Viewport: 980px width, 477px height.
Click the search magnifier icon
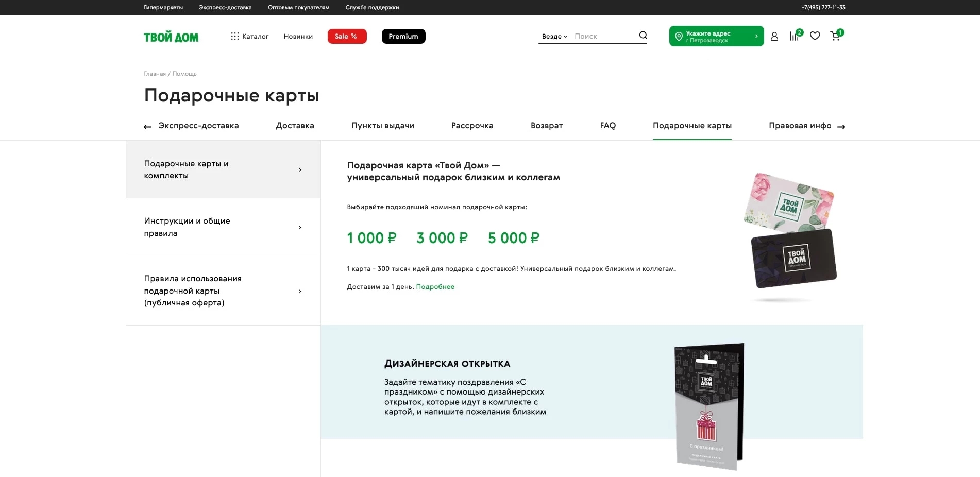coord(643,36)
